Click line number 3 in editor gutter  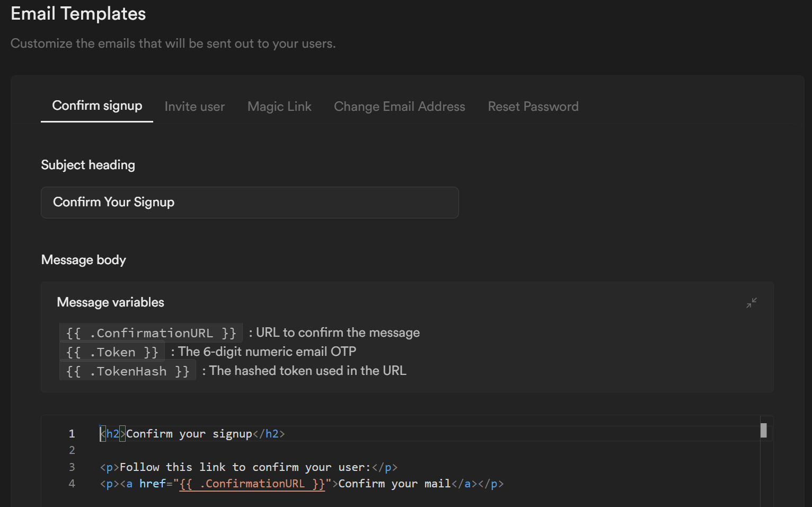pyautogui.click(x=72, y=467)
